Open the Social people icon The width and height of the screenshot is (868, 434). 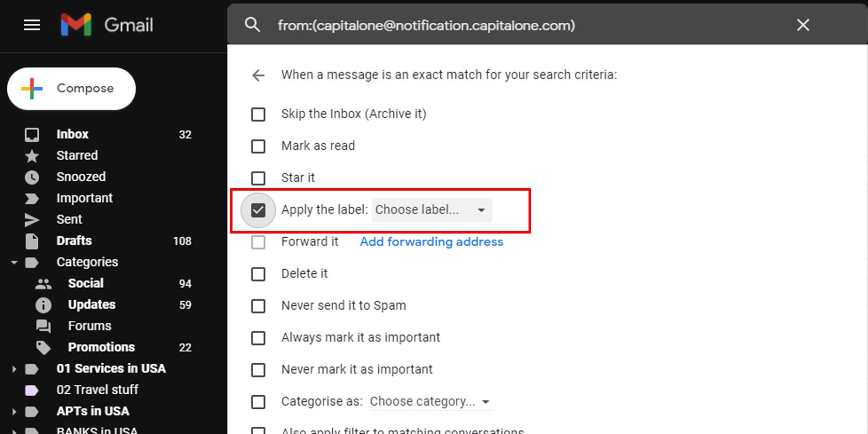coord(43,283)
